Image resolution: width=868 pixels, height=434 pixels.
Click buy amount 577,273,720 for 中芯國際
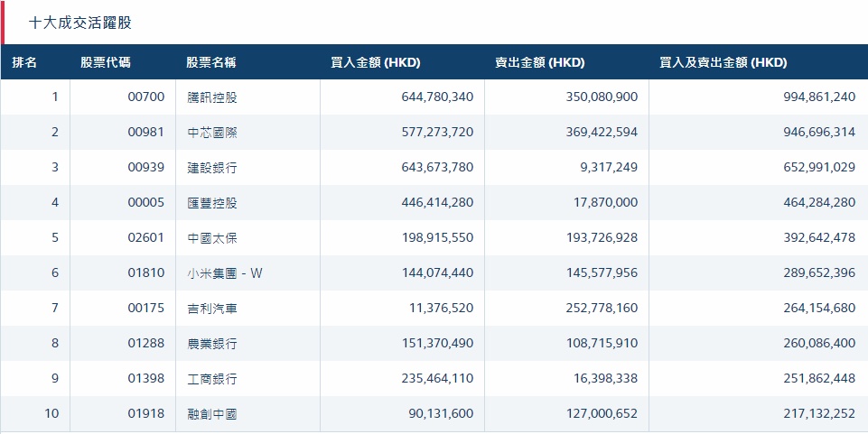[x=437, y=133]
